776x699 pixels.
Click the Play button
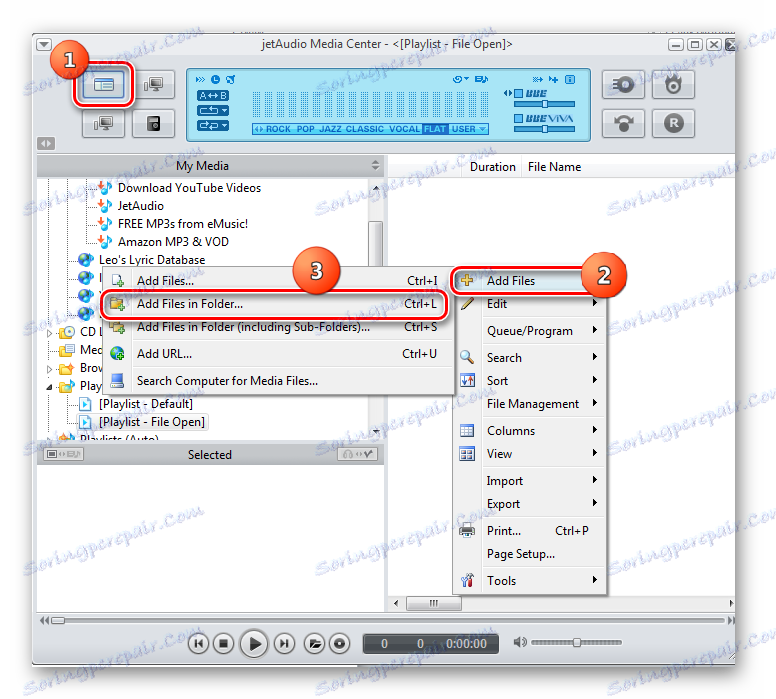[x=254, y=644]
